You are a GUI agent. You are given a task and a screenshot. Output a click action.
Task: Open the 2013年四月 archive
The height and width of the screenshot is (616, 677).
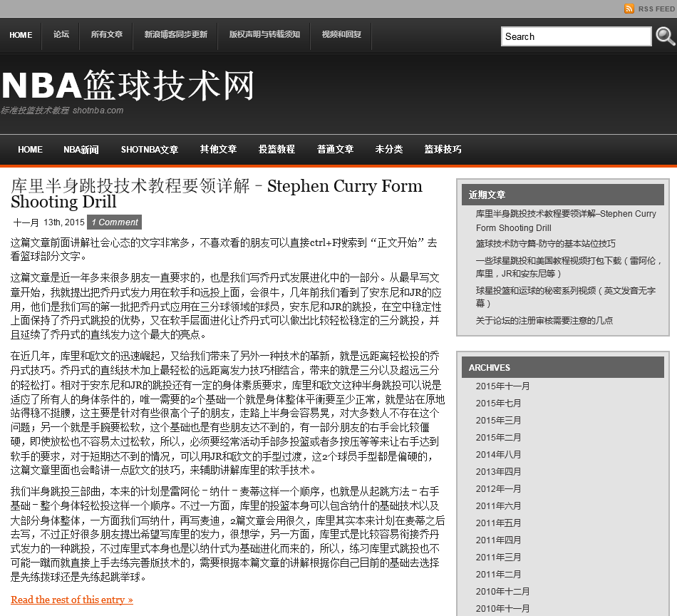pyautogui.click(x=498, y=472)
